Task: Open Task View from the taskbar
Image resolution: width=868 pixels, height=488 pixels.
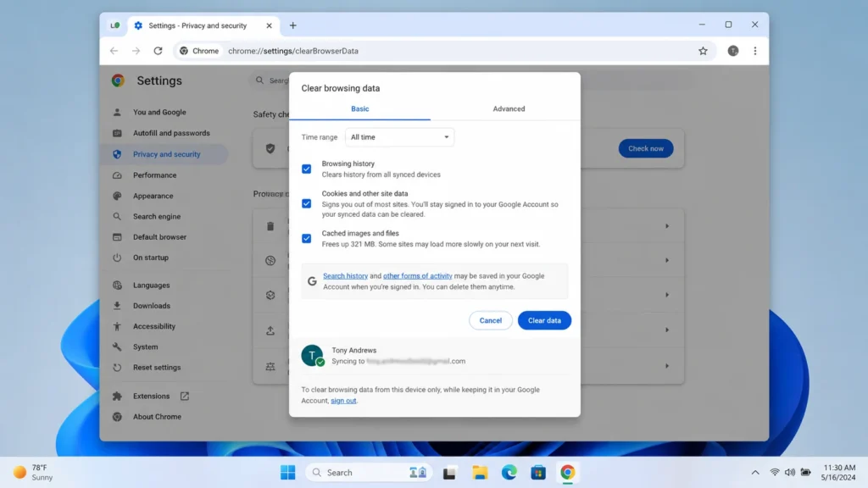Action: (449, 473)
